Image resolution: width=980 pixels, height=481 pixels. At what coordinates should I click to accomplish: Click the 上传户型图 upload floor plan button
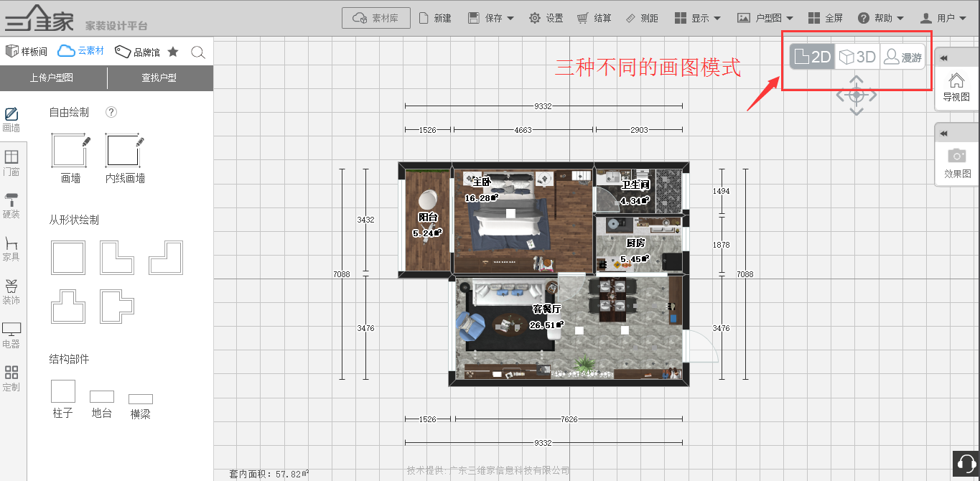click(52, 78)
